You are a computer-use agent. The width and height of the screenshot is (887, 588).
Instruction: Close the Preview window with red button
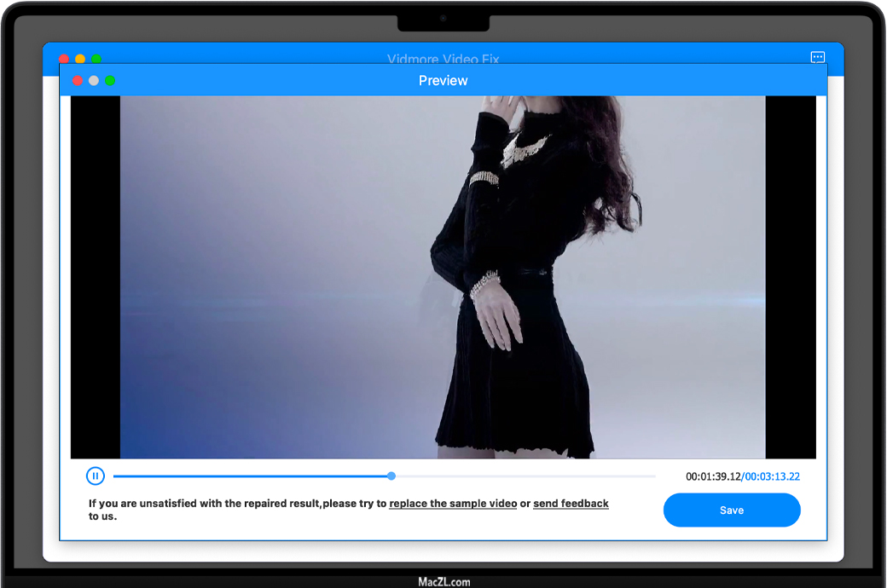(x=77, y=80)
